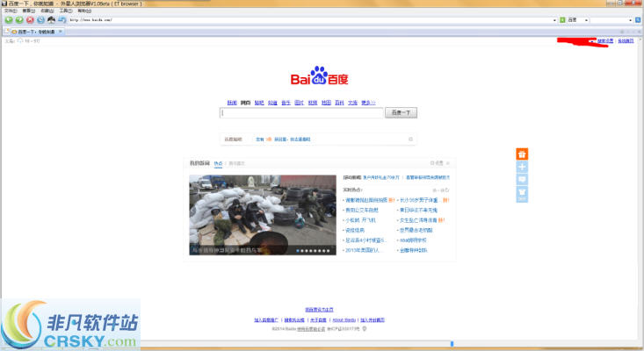Open the 设置 option in news panel
The image size is (644, 351).
coord(437,163)
